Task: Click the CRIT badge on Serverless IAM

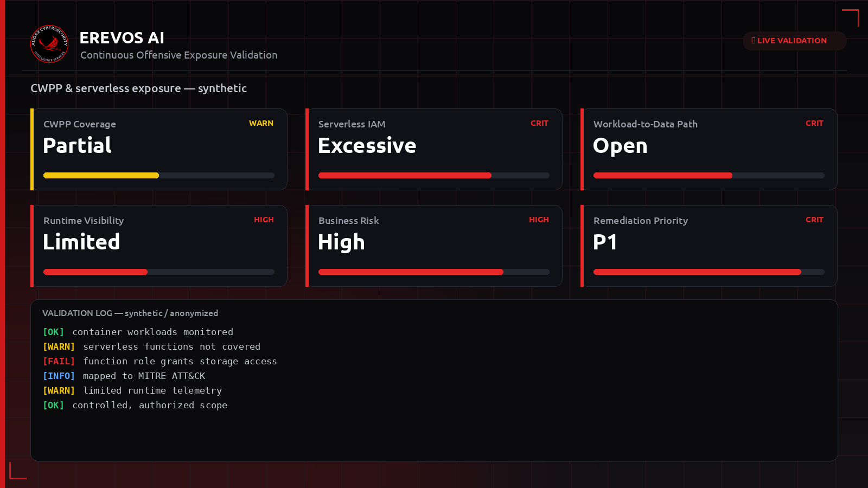Action: [x=539, y=123]
